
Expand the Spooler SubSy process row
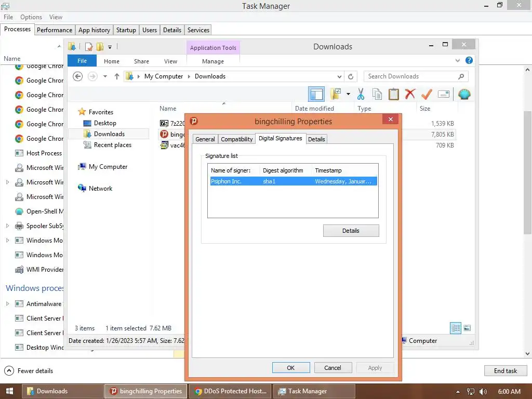tap(7, 225)
